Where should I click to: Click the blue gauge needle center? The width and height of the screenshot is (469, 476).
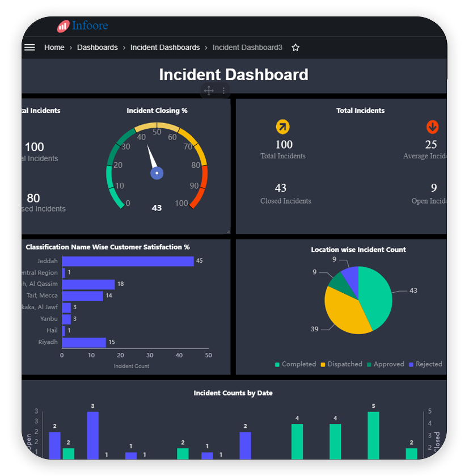pos(157,173)
